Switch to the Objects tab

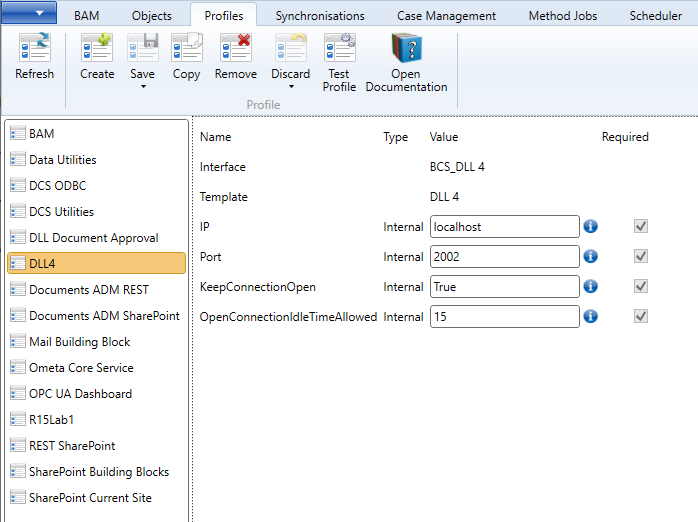[x=152, y=16]
